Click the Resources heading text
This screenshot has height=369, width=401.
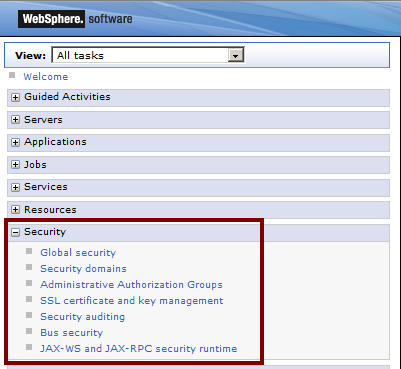(x=50, y=210)
